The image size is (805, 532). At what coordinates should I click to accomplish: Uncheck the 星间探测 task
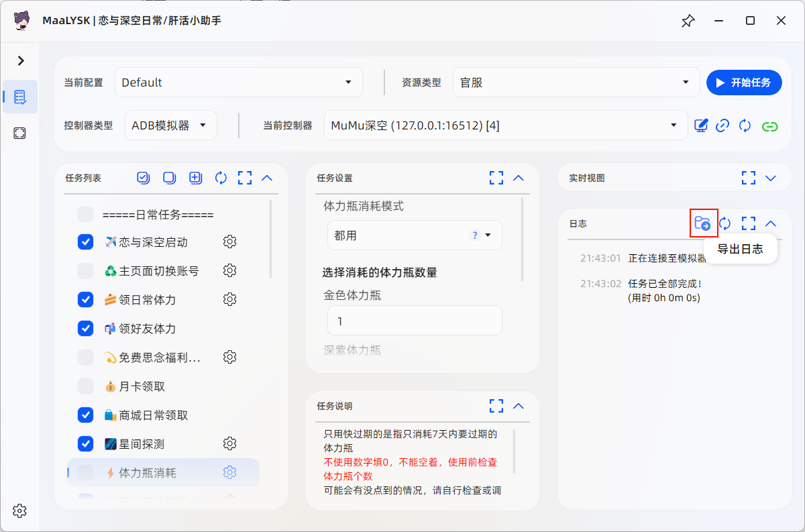[x=85, y=443]
